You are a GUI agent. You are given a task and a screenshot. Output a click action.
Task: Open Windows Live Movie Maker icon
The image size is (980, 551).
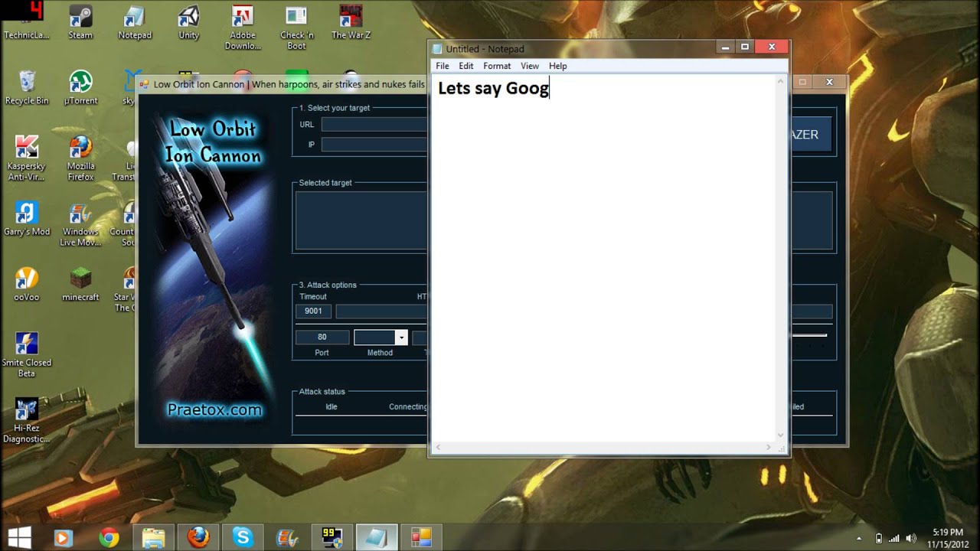(x=80, y=223)
